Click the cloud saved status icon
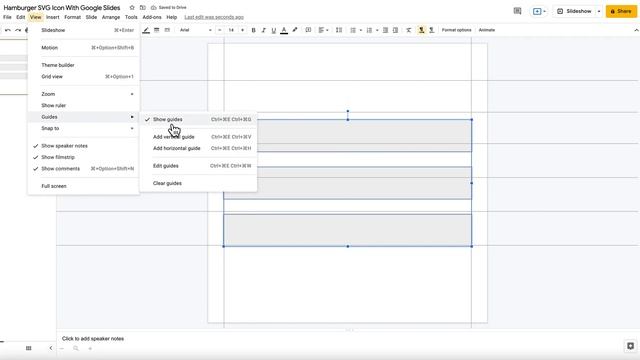 [x=153, y=8]
